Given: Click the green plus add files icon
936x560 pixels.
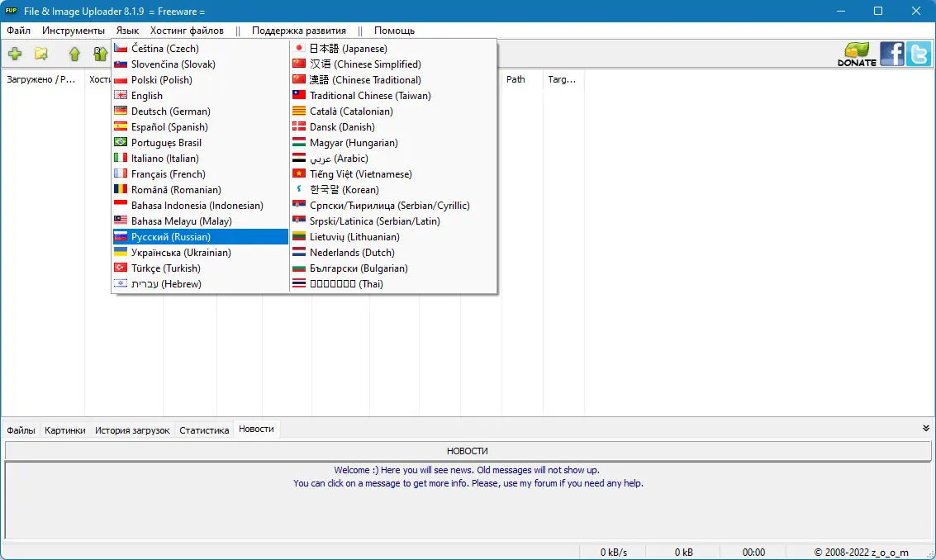Looking at the screenshot, I should 15,55.
